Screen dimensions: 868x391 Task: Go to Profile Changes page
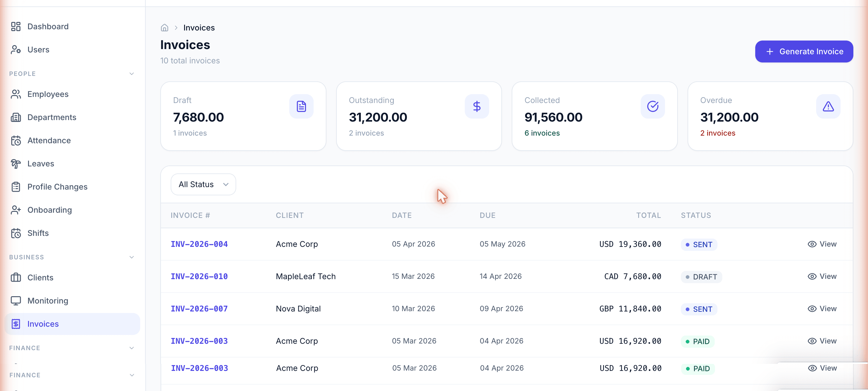click(72, 187)
